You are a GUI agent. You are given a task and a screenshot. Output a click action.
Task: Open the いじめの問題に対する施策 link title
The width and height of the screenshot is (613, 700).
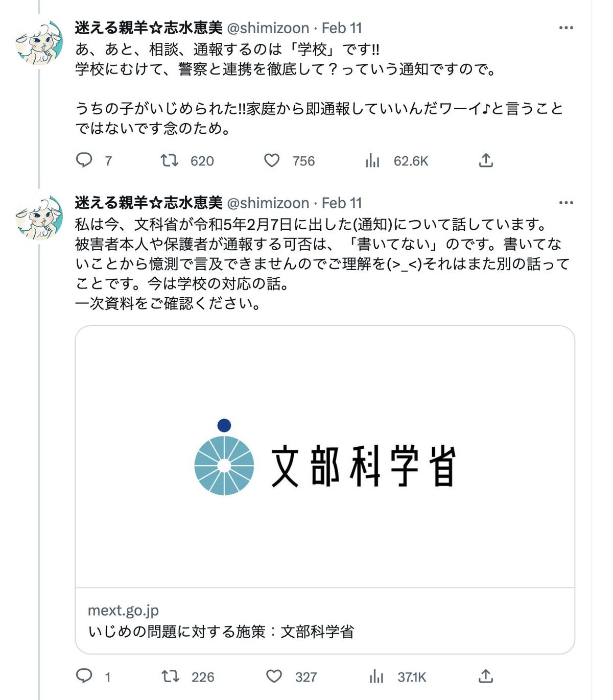coord(221,632)
